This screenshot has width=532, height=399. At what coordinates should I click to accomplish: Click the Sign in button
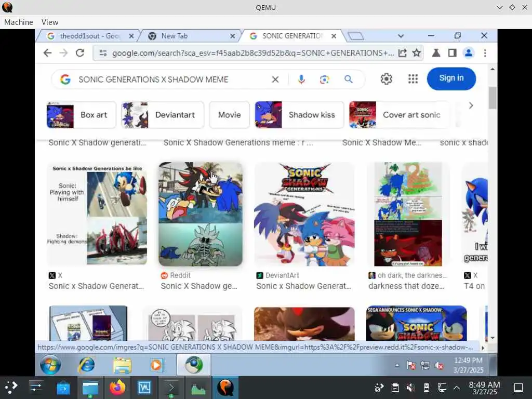coord(451,78)
